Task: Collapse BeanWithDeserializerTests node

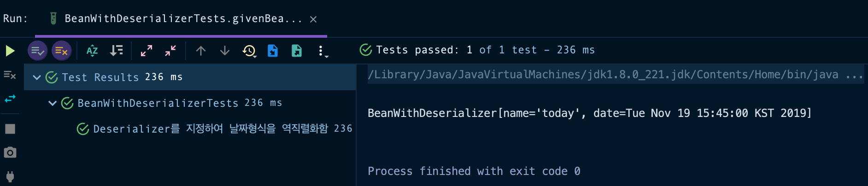Action: (x=53, y=103)
